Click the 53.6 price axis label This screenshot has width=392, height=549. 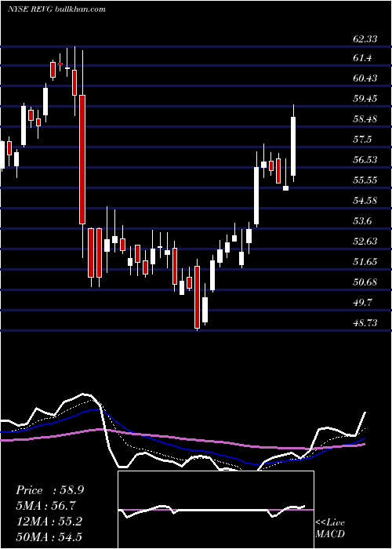(362, 221)
